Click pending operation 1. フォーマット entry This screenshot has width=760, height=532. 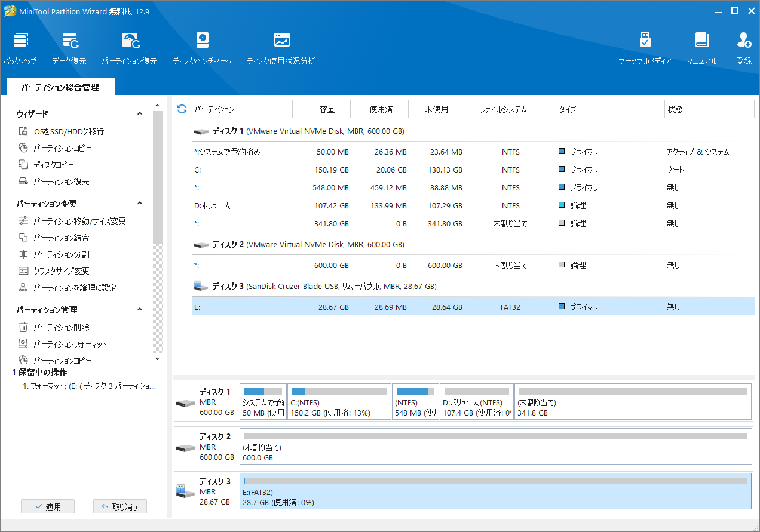pos(88,386)
